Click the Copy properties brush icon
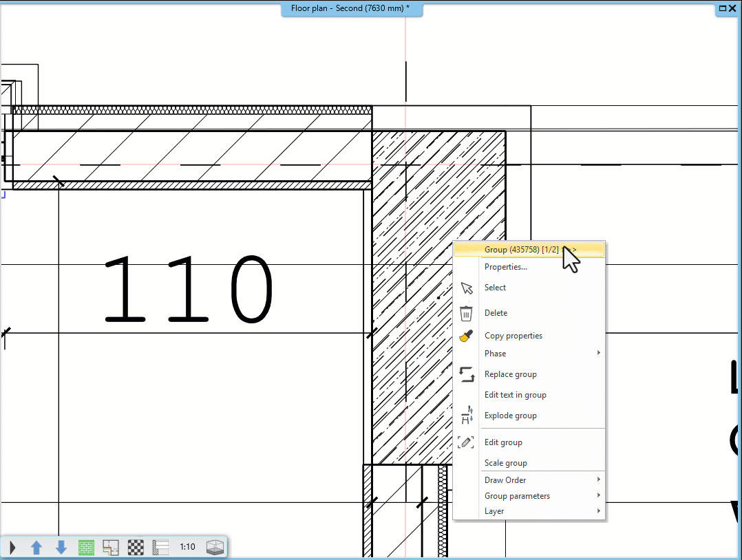The width and height of the screenshot is (742, 560). 466,335
